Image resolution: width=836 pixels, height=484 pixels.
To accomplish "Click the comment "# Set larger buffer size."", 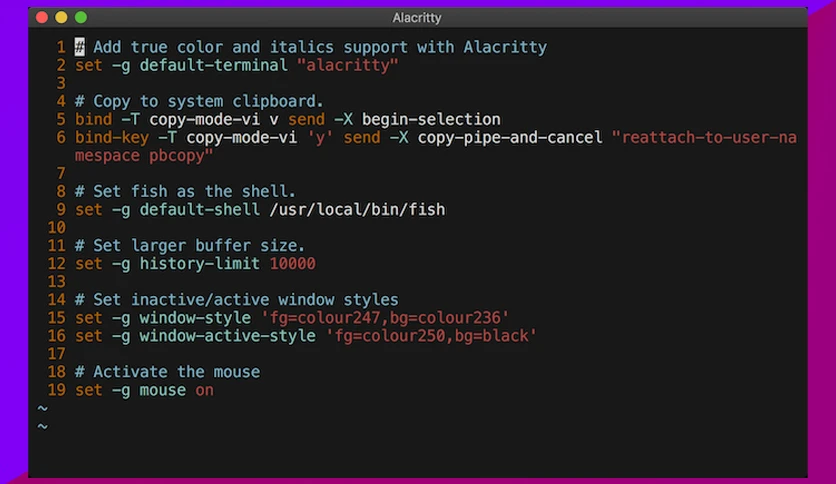I will 190,246.
